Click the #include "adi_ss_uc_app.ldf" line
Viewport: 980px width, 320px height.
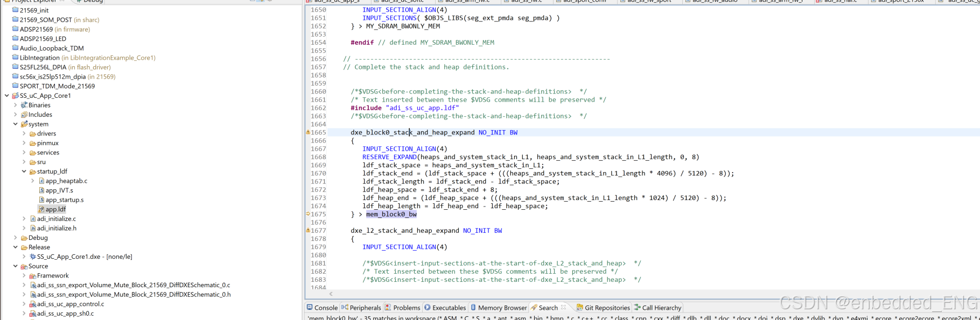click(405, 108)
